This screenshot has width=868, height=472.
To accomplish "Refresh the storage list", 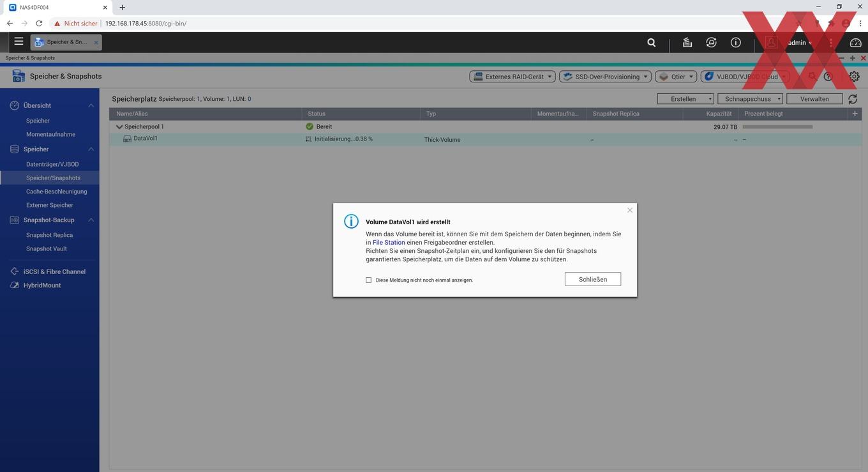I will click(x=853, y=99).
